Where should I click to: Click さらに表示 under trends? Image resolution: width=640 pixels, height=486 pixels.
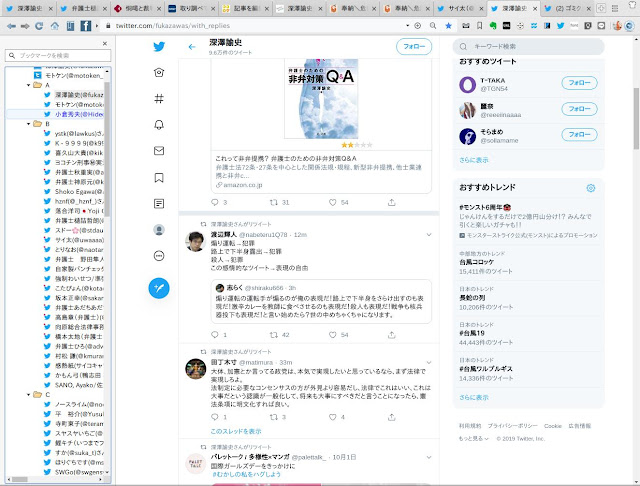(x=473, y=397)
